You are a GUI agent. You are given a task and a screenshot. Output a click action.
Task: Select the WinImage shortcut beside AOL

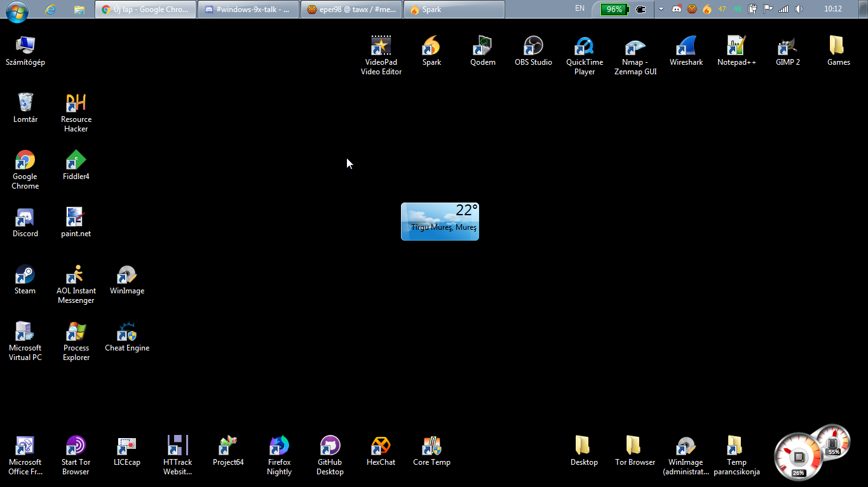[127, 279]
